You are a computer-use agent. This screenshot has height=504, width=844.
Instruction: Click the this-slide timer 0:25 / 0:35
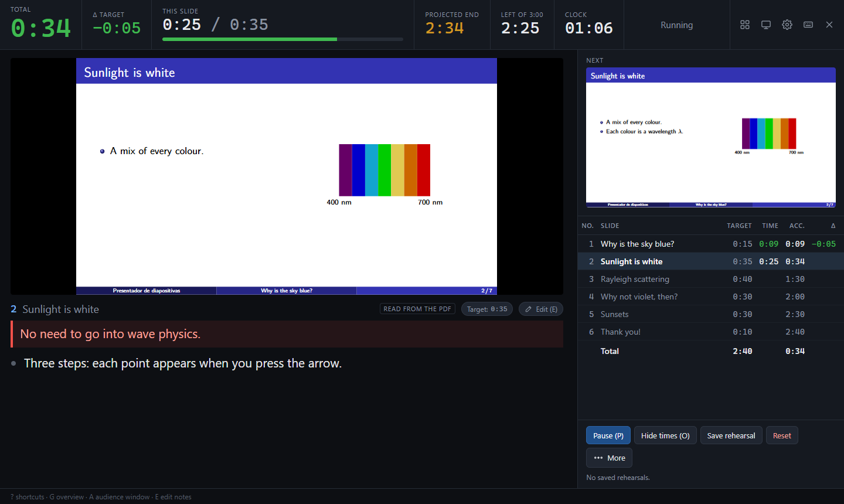[215, 25]
